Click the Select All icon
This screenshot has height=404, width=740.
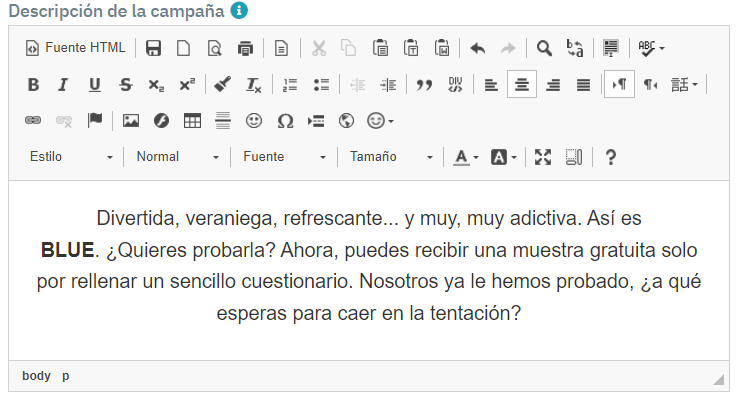click(611, 48)
